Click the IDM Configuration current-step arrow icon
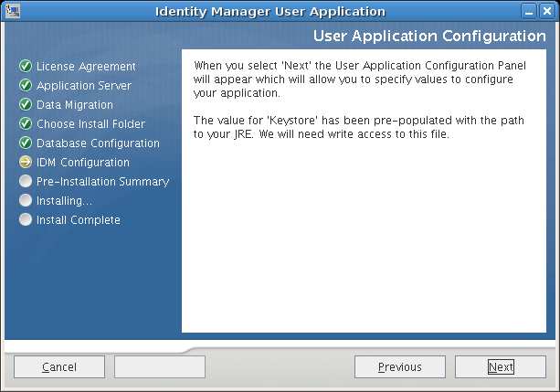The image size is (560, 392). [26, 163]
